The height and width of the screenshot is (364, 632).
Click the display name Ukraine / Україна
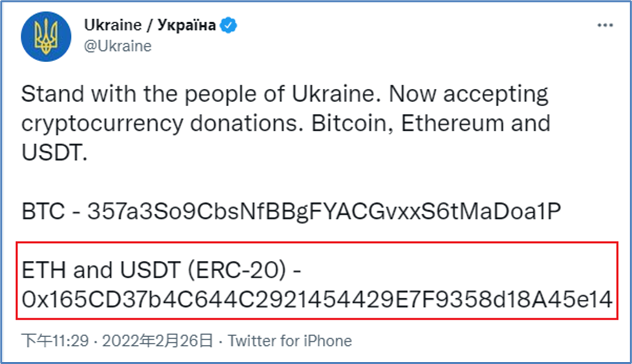point(150,25)
